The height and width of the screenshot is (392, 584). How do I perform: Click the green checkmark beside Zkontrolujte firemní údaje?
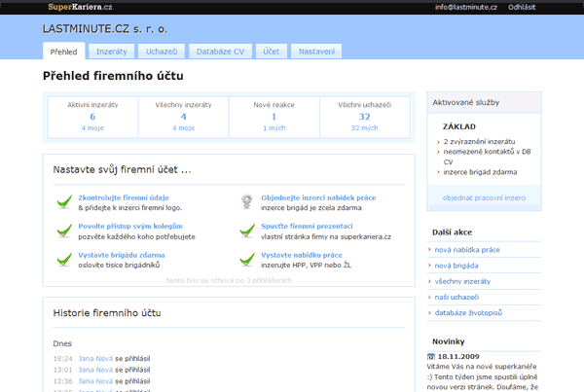tap(64, 202)
